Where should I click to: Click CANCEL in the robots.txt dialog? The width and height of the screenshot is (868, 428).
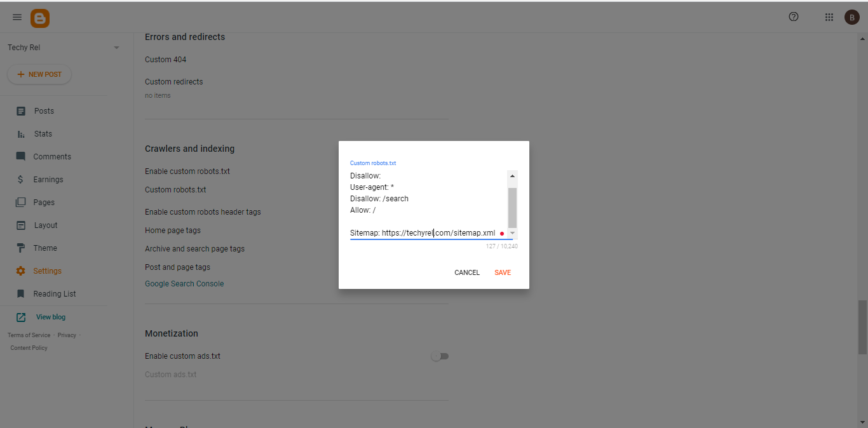pyautogui.click(x=467, y=272)
